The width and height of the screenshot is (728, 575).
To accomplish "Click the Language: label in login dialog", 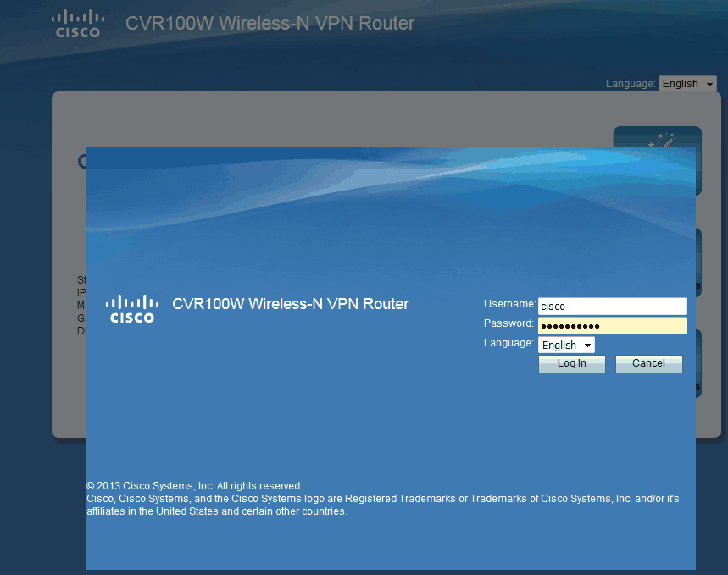I will point(508,343).
